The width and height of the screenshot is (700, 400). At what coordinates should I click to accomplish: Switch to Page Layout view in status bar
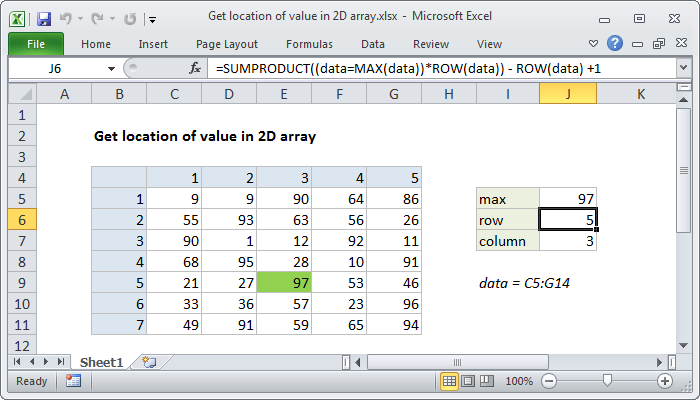tap(468, 381)
